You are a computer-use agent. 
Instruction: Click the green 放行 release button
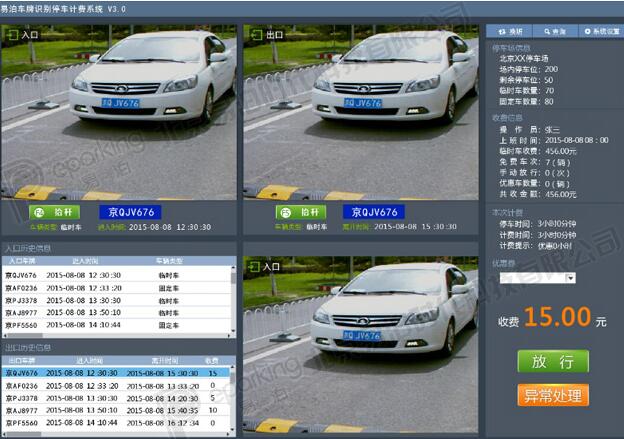pyautogui.click(x=553, y=361)
